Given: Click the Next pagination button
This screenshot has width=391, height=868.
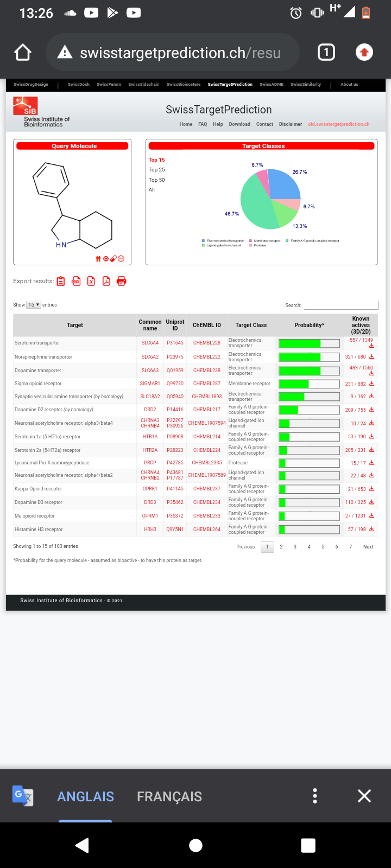Looking at the screenshot, I should [368, 547].
